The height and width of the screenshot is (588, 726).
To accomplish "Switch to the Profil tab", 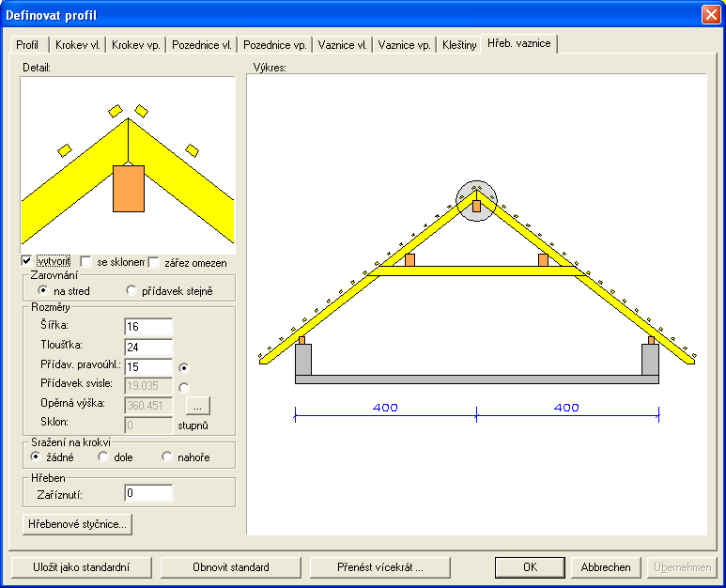I will click(x=27, y=45).
